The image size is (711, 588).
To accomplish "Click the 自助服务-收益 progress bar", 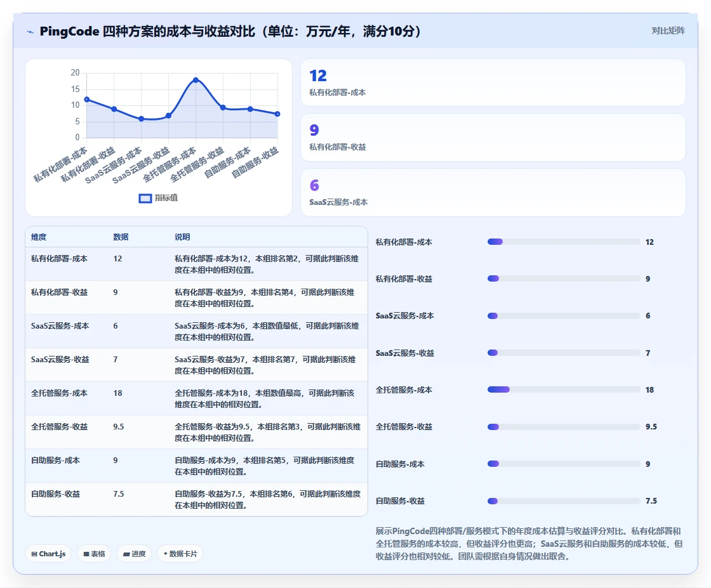I will coord(564,501).
